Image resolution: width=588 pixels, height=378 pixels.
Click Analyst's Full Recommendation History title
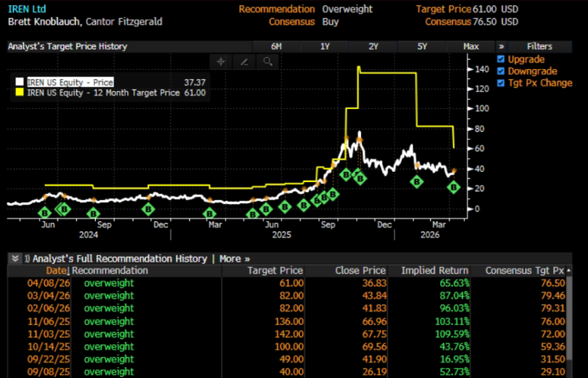point(120,259)
